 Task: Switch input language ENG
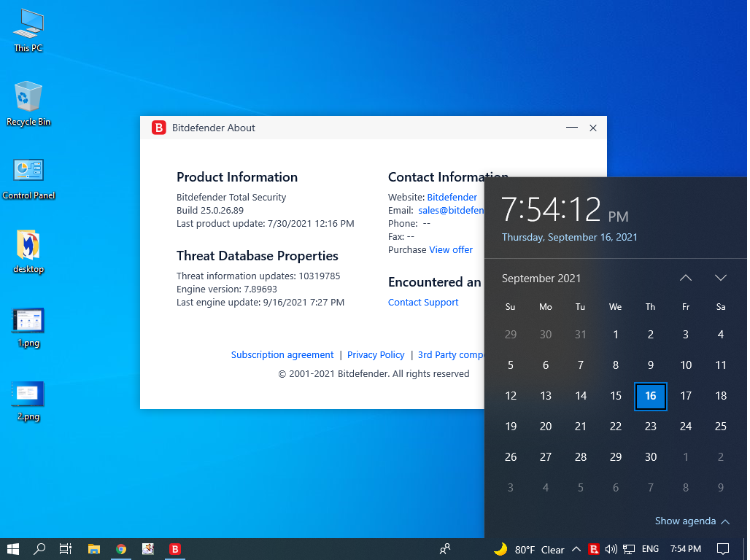[x=650, y=549]
